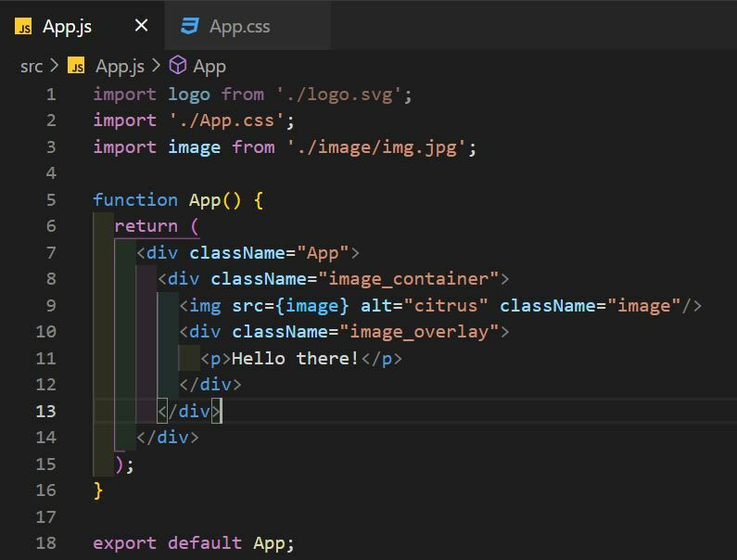Click the closing yellow brace on line 16
Image resolution: width=737 pixels, height=560 pixels.
[97, 490]
